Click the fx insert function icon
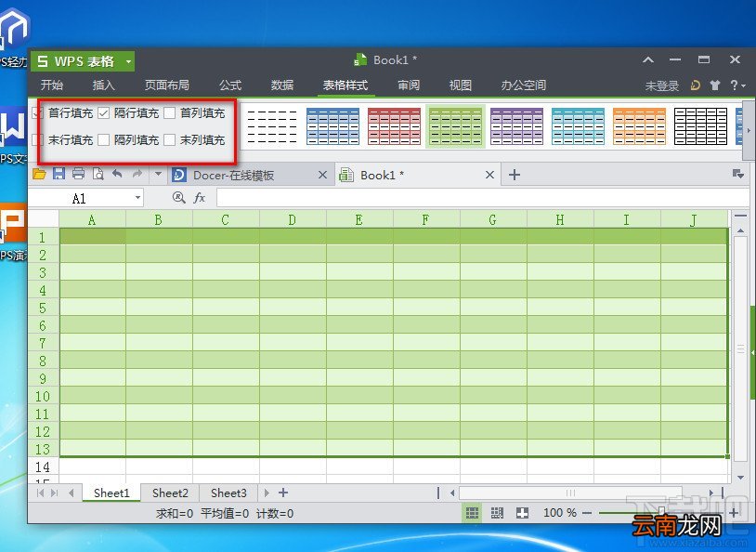Screen dimensions: 756x552 (199, 197)
